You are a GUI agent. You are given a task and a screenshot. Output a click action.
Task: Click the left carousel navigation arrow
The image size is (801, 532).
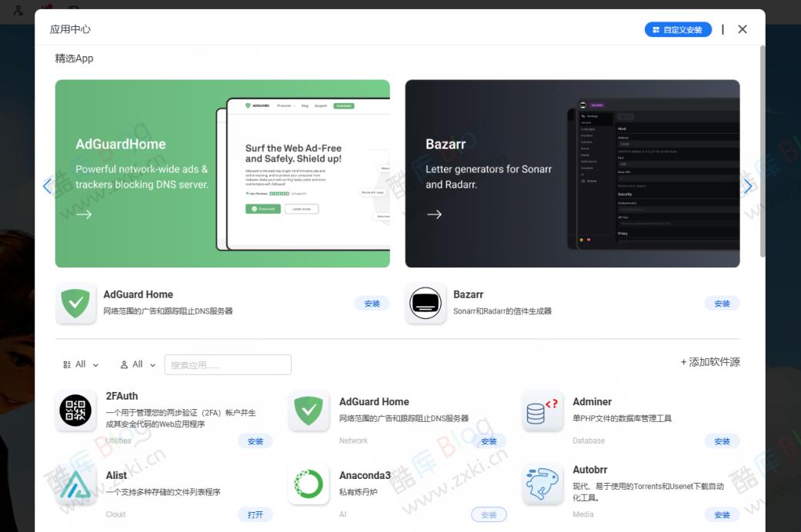[x=47, y=186]
